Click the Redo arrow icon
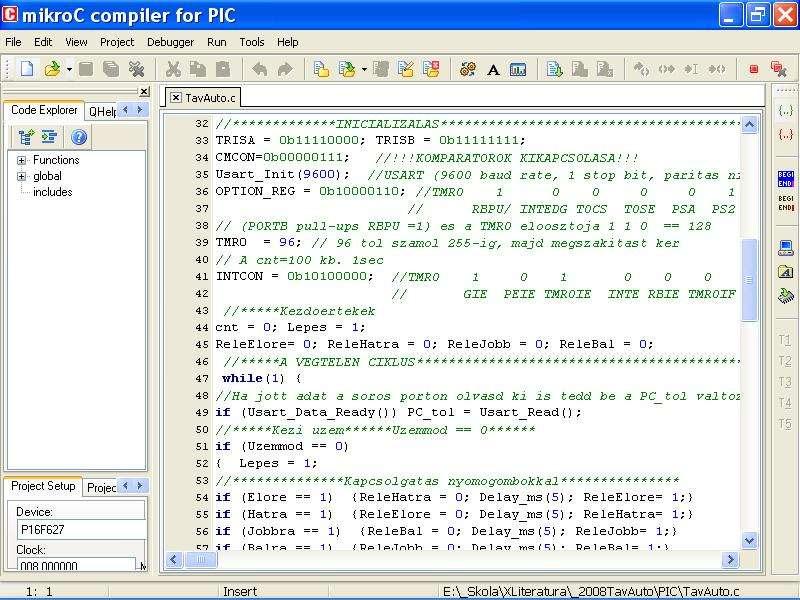 [x=285, y=69]
